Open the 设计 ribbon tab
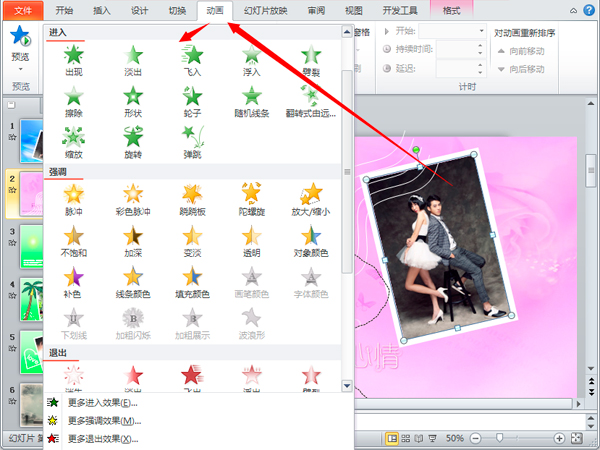This screenshot has width=600, height=450. tap(139, 11)
